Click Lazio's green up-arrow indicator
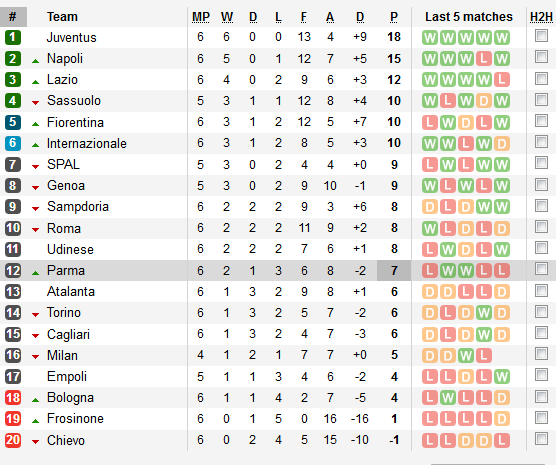This screenshot has width=559, height=465. (35, 82)
